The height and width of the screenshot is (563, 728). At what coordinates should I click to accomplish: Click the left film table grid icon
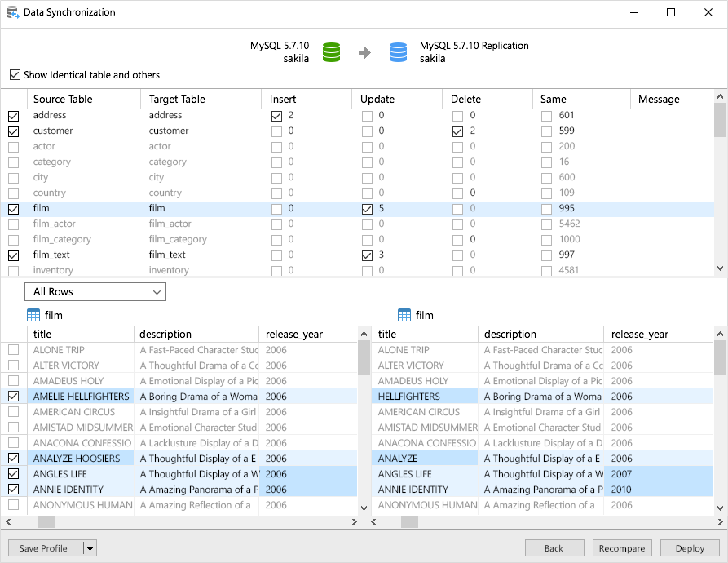point(33,315)
